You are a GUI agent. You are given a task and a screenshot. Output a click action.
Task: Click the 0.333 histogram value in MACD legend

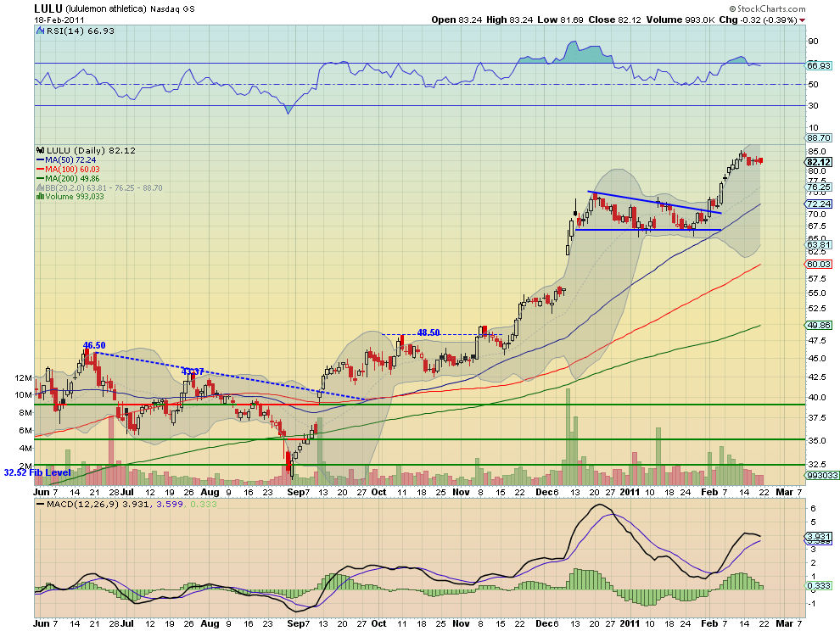(204, 504)
